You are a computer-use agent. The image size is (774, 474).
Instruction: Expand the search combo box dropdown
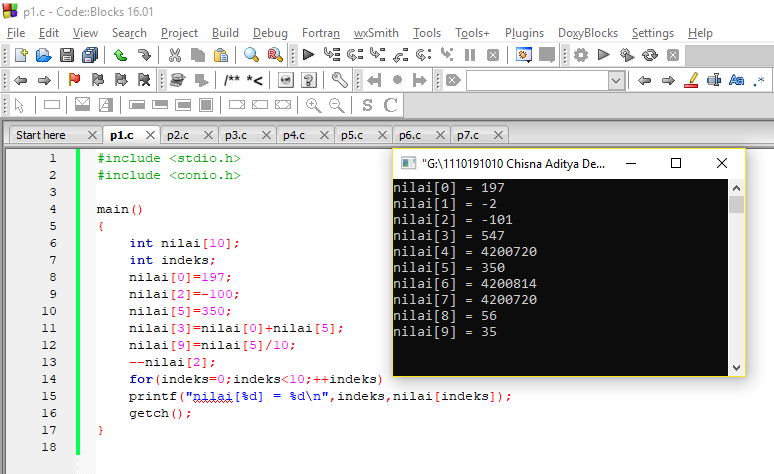click(616, 80)
